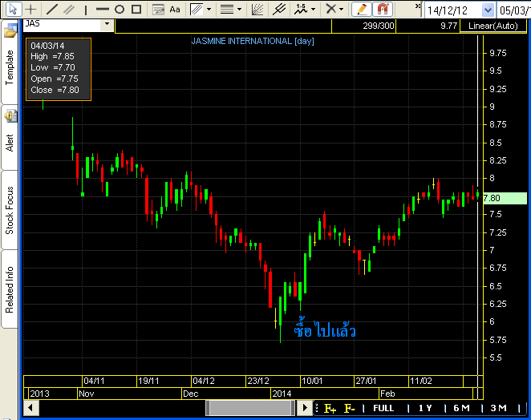Click the X delete drawings icon
Image resolution: width=531 pixels, height=420 pixels.
pyautogui.click(x=330, y=9)
